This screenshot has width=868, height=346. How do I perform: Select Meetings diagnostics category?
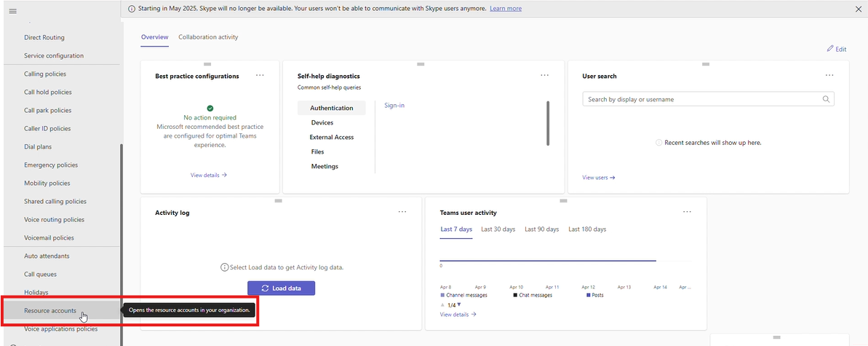pyautogui.click(x=324, y=166)
